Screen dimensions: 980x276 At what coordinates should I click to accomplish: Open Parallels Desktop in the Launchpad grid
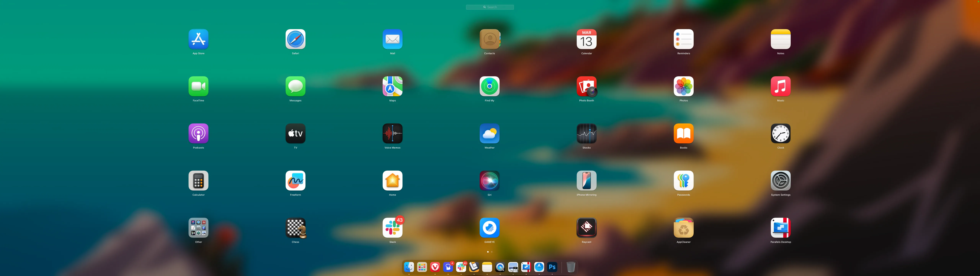click(x=780, y=228)
